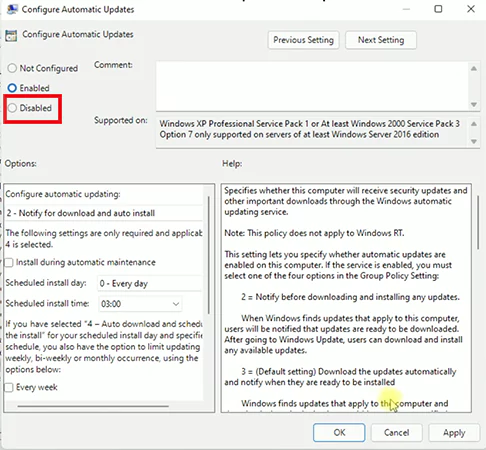Image resolution: width=486 pixels, height=450 pixels.
Task: Maximize the Configure Automatic Updates window
Action: (x=438, y=9)
